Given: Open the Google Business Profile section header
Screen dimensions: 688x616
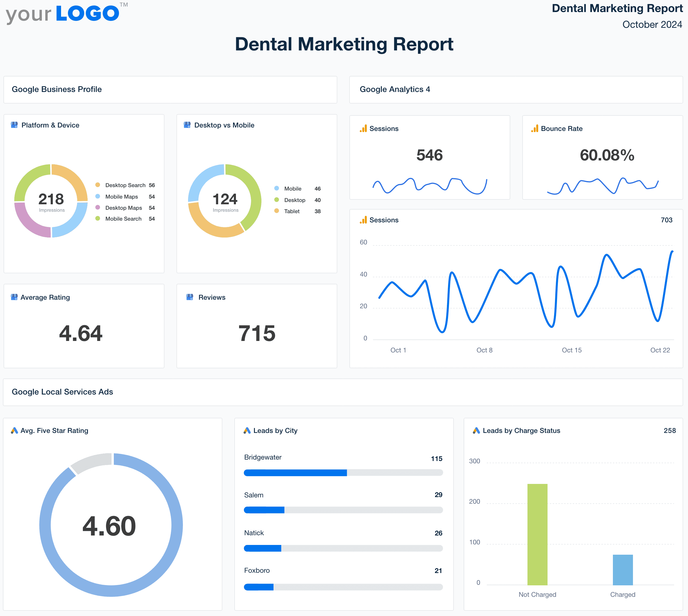Looking at the screenshot, I should pyautogui.click(x=57, y=89).
